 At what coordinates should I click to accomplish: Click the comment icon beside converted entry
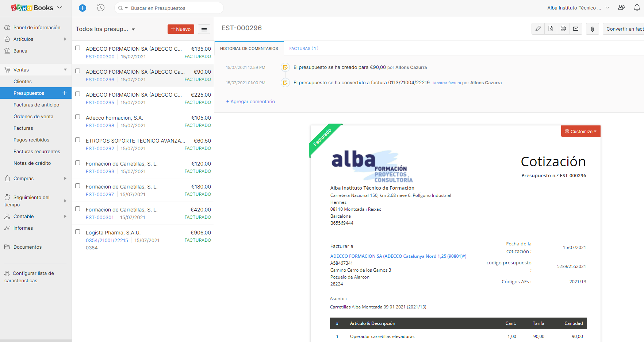pos(285,83)
